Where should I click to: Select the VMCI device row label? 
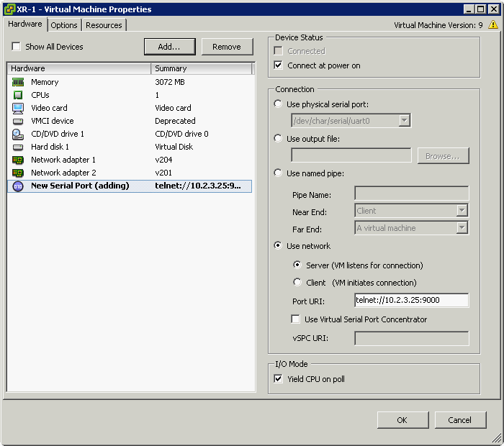coord(53,121)
